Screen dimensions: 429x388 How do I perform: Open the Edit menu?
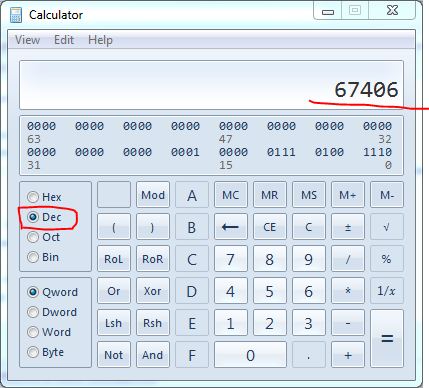coord(64,40)
